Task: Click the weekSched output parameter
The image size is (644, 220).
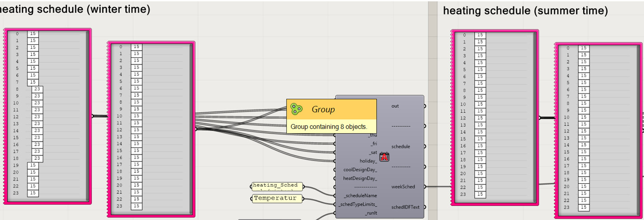Action: [x=403, y=187]
